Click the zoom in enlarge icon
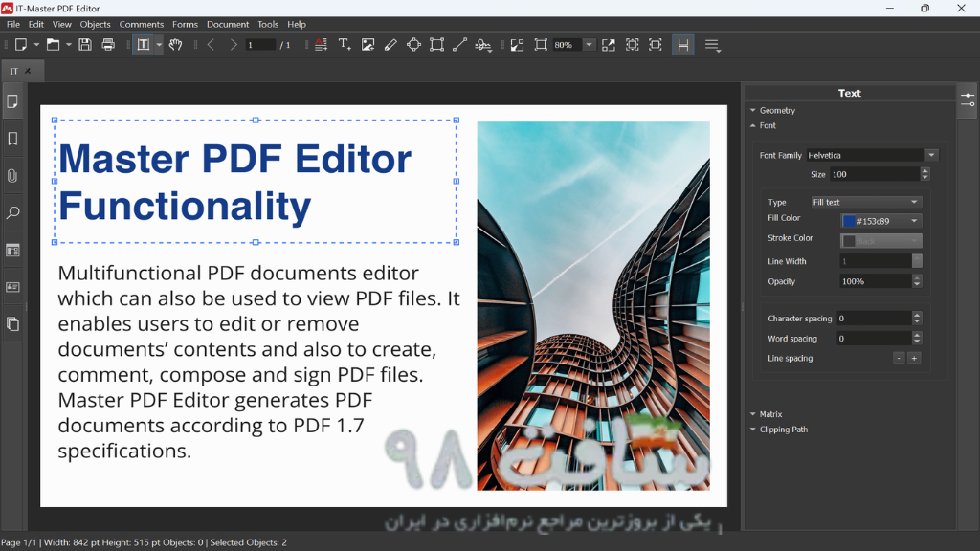 tap(608, 45)
